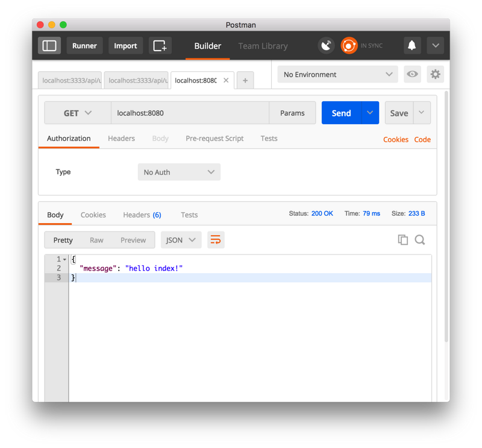Switch response view to Preview
Image resolution: width=482 pixels, height=448 pixels.
pyautogui.click(x=133, y=240)
